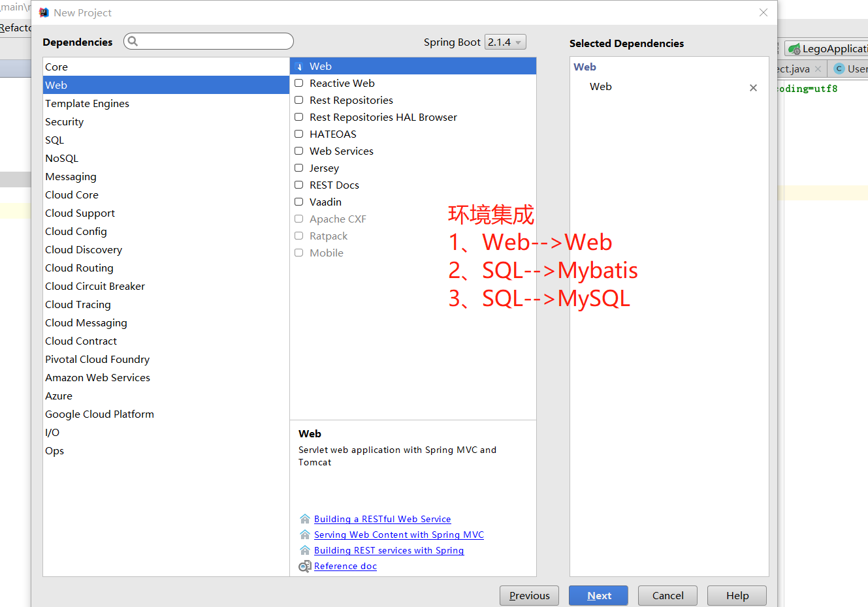
Task: Enable the HATEOAS dependency
Action: tap(299, 134)
